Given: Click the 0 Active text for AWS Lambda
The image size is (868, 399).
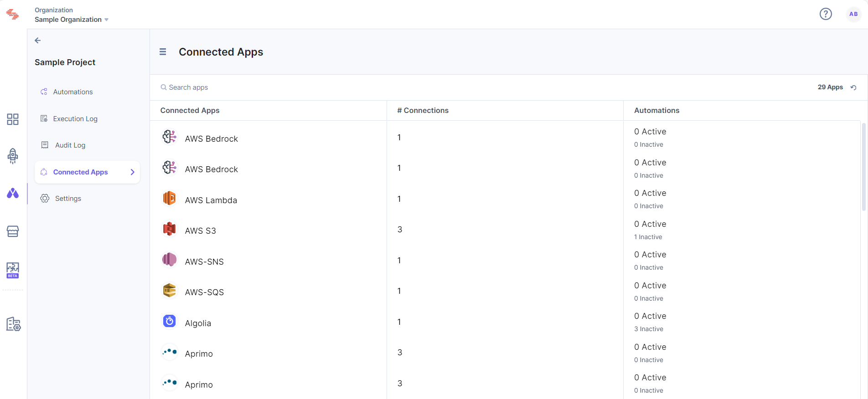Looking at the screenshot, I should click(x=650, y=193).
